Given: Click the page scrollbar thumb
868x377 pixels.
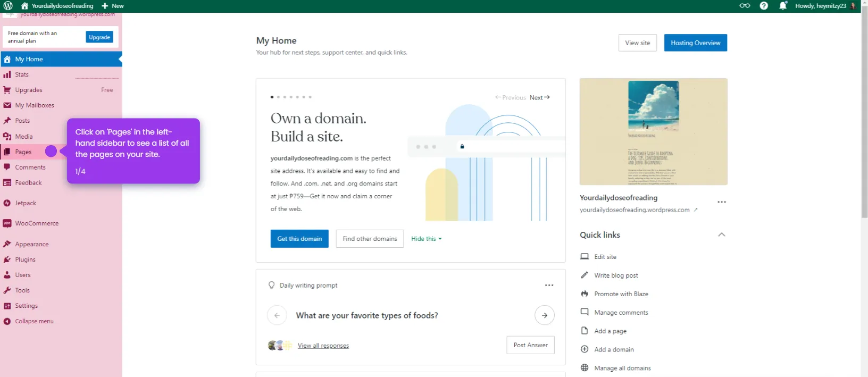Looking at the screenshot, I should [x=864, y=112].
